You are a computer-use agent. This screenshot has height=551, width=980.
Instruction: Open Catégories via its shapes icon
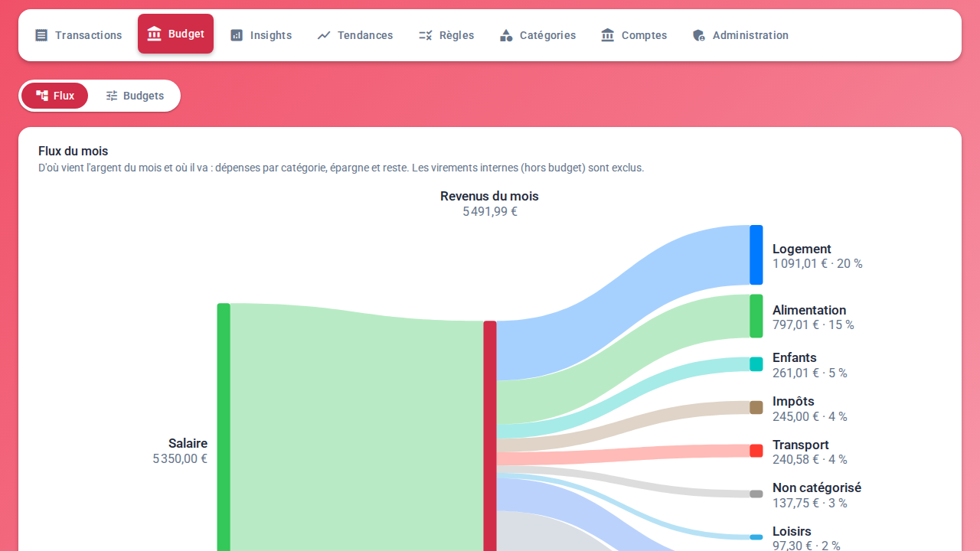pos(506,35)
